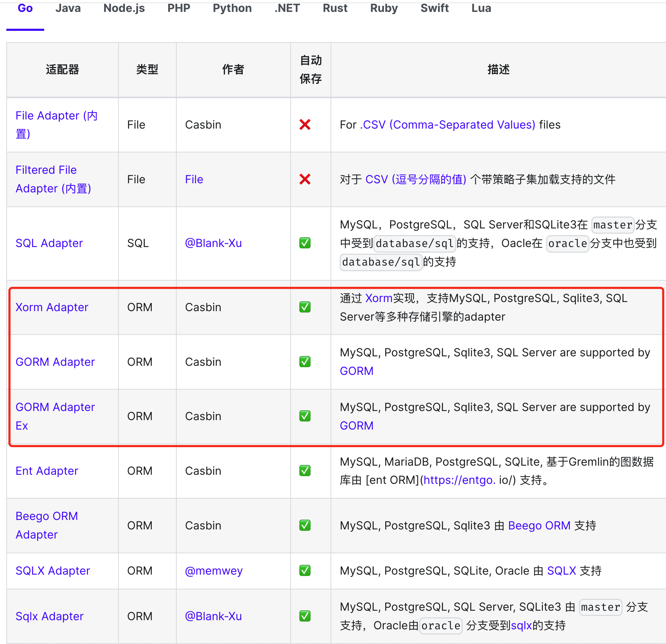666x644 pixels.
Task: Click the green checkmark in SQLX Adapter row
Action: [x=305, y=571]
